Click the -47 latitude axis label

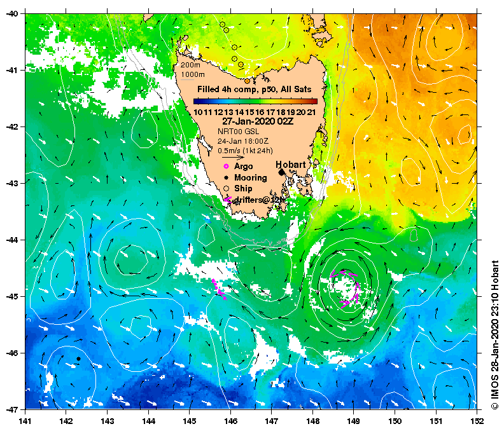coord(12,409)
